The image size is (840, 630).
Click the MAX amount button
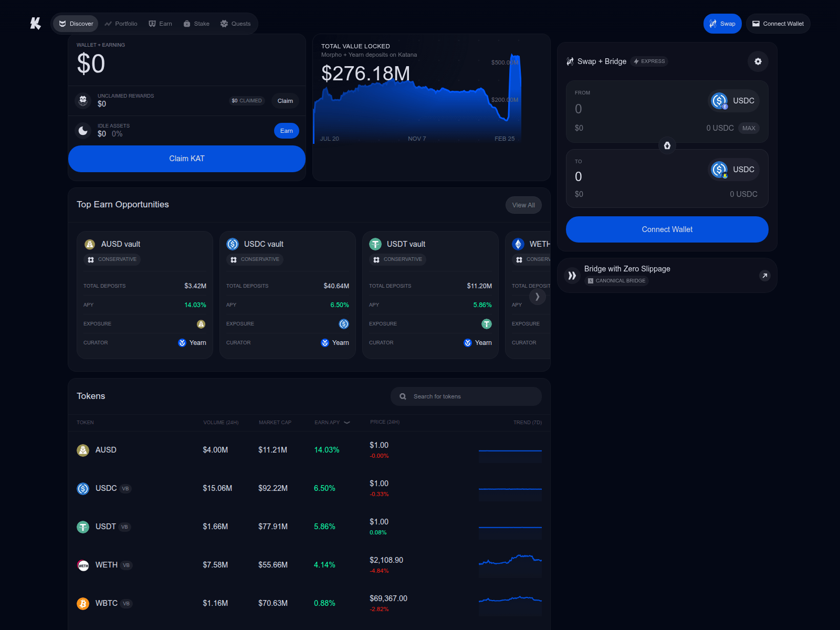point(748,128)
